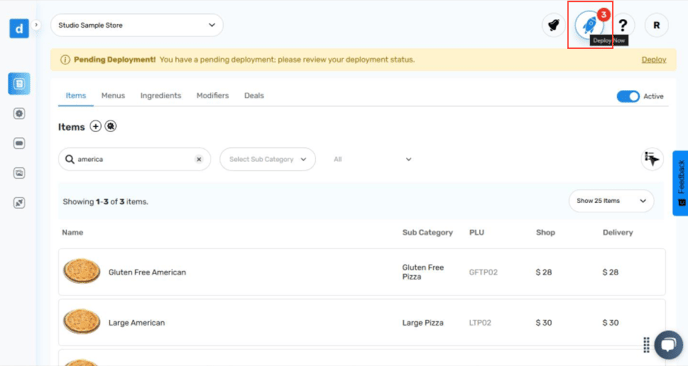688x366 pixels.
Task: Click the drag handle dots beside chat
Action: 646,345
